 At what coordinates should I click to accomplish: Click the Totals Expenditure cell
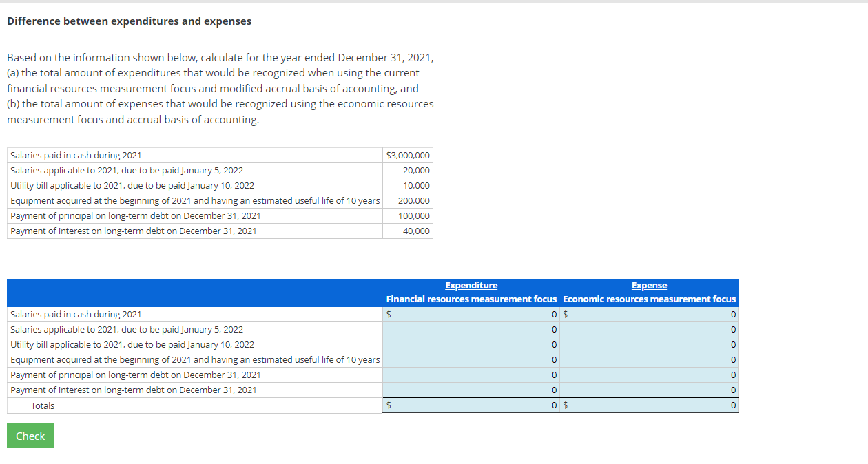472,406
